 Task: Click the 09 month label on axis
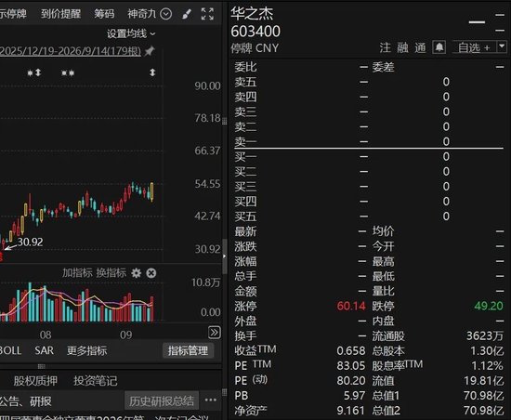pos(126,335)
